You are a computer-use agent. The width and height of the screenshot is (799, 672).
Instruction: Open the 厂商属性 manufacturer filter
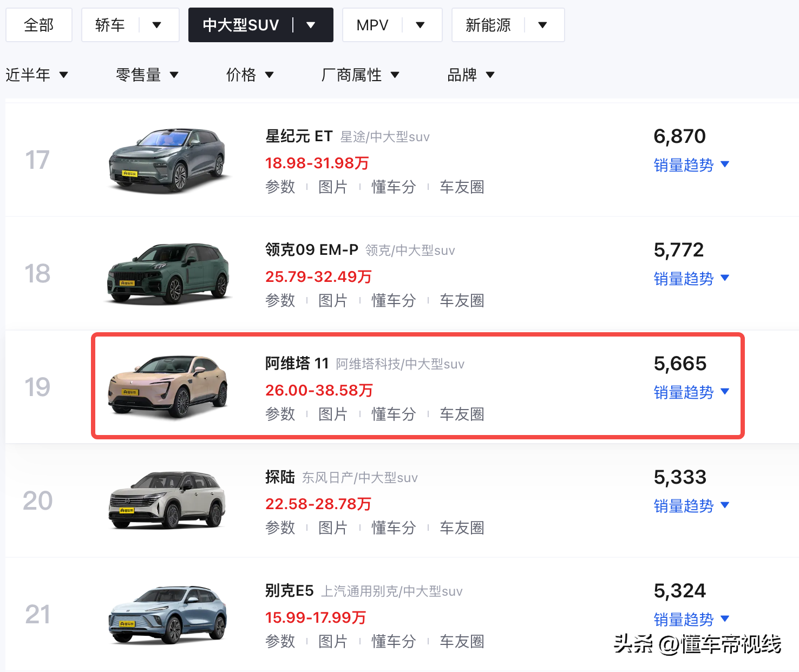tap(361, 75)
